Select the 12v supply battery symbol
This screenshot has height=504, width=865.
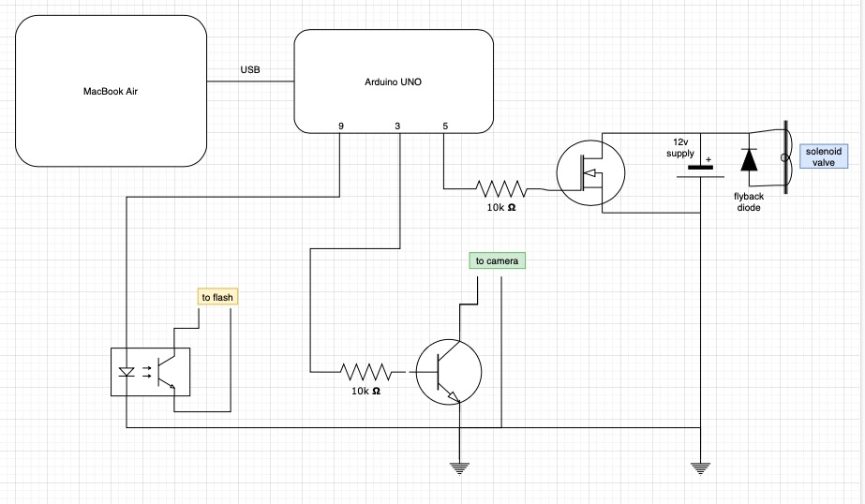700,171
